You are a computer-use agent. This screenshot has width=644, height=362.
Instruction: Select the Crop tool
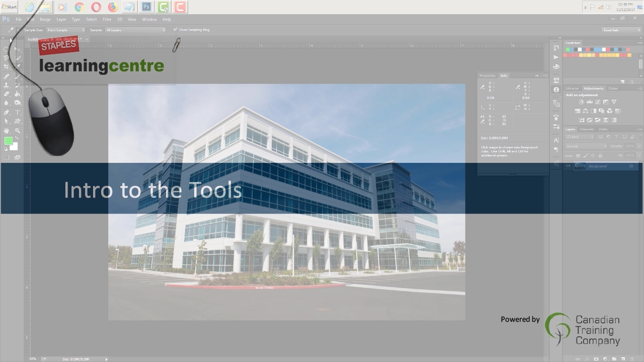point(6,66)
